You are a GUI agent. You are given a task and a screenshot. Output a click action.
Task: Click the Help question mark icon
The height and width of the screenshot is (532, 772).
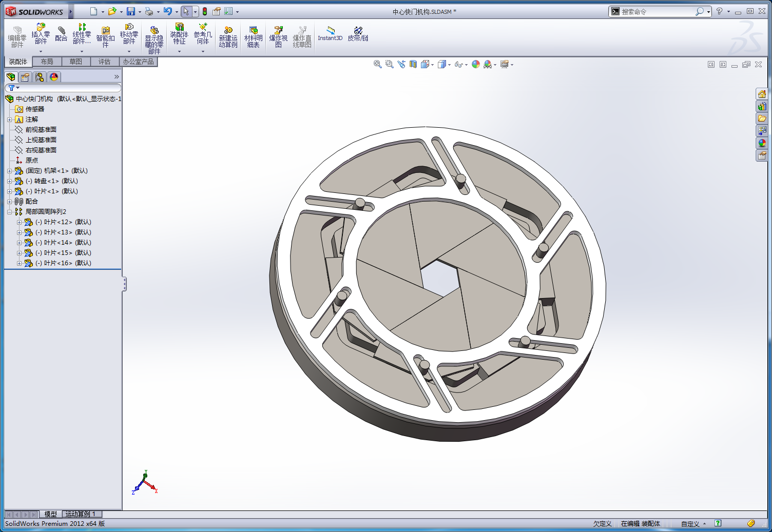pyautogui.click(x=720, y=11)
